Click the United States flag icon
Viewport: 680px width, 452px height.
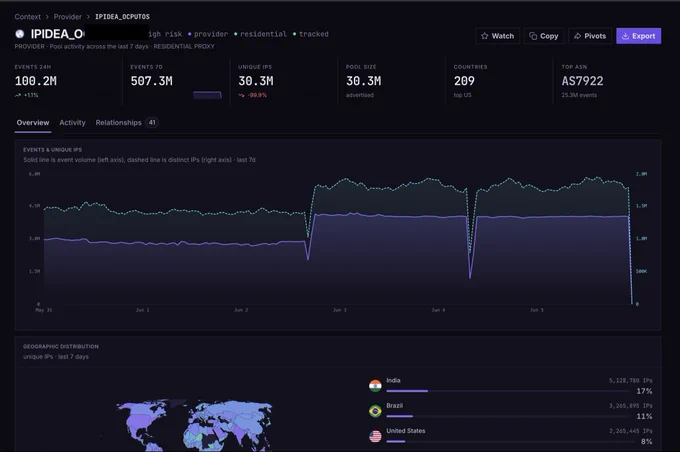(375, 436)
